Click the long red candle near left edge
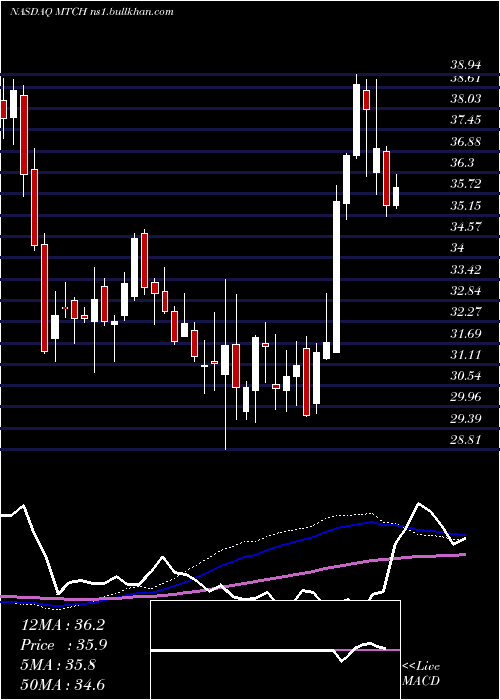Viewport: 500px width, 700px height. (x=45, y=298)
